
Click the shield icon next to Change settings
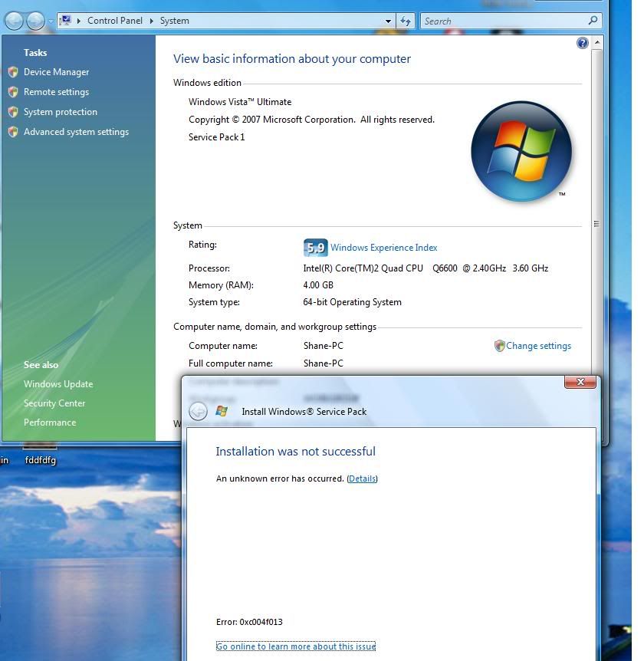(499, 346)
